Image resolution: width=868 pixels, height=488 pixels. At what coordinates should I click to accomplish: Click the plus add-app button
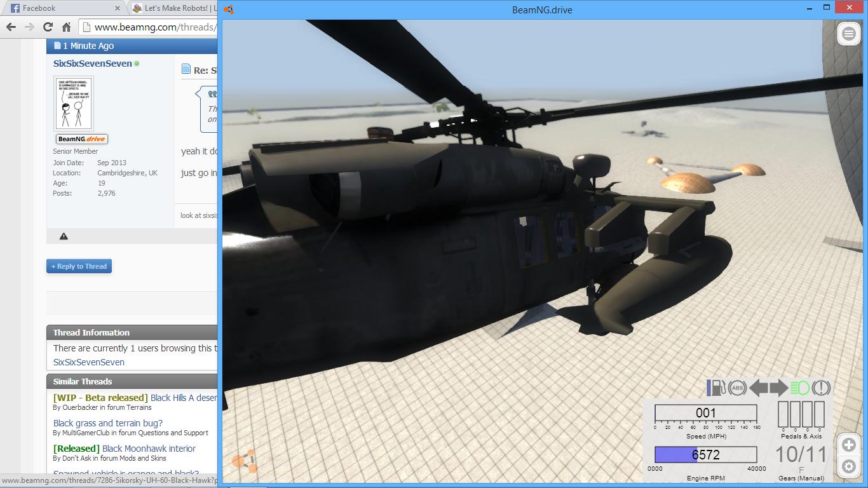coord(848,445)
